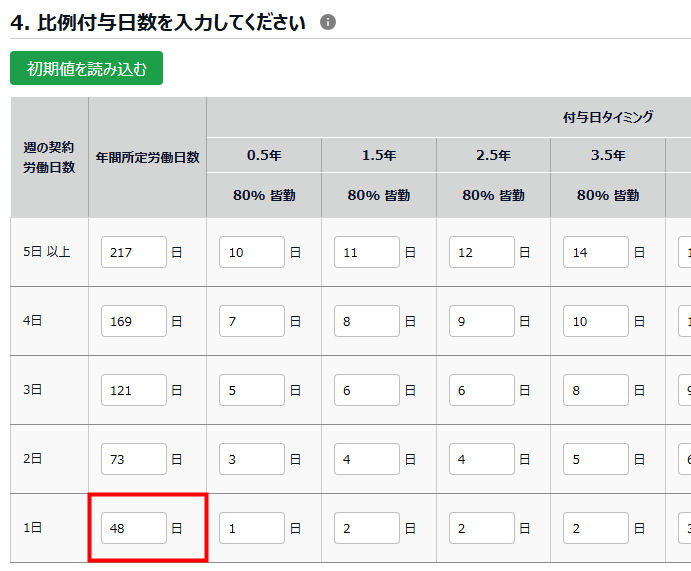Screen dimensions: 691x571
Task: Edit annual work days field for 3日 row
Action: click(x=134, y=390)
